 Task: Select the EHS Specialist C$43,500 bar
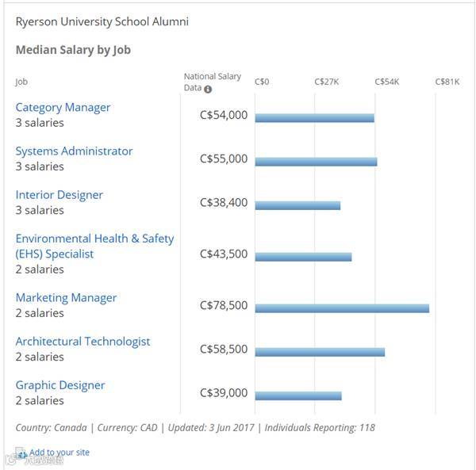point(303,257)
